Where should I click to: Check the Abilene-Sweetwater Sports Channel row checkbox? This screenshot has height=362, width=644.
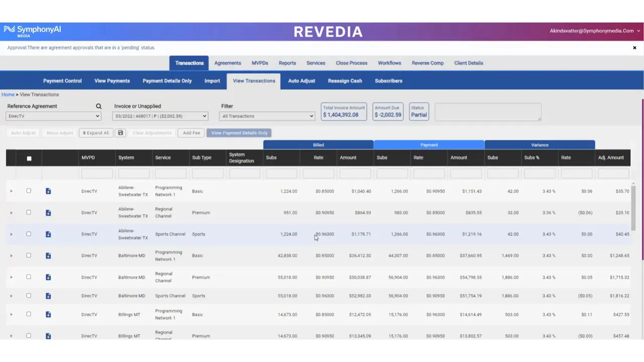click(29, 234)
